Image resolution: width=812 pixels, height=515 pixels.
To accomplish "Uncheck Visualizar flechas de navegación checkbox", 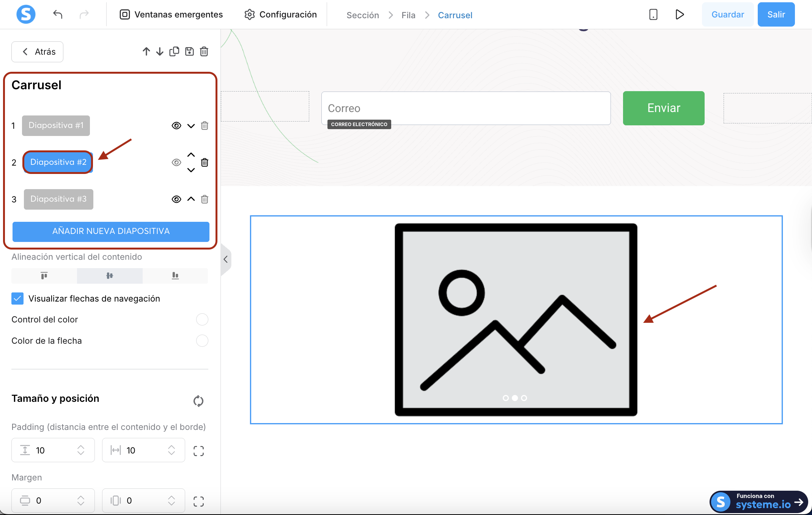I will [17, 299].
